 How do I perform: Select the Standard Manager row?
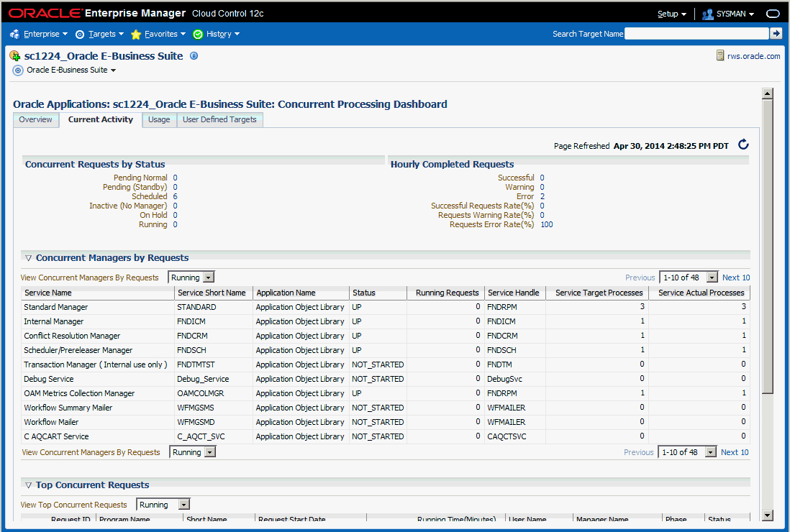(x=386, y=307)
